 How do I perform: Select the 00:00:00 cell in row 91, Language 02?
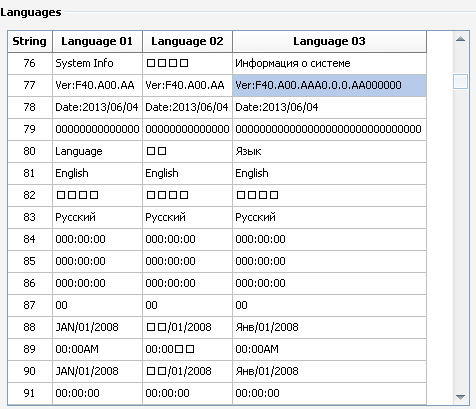tap(187, 393)
